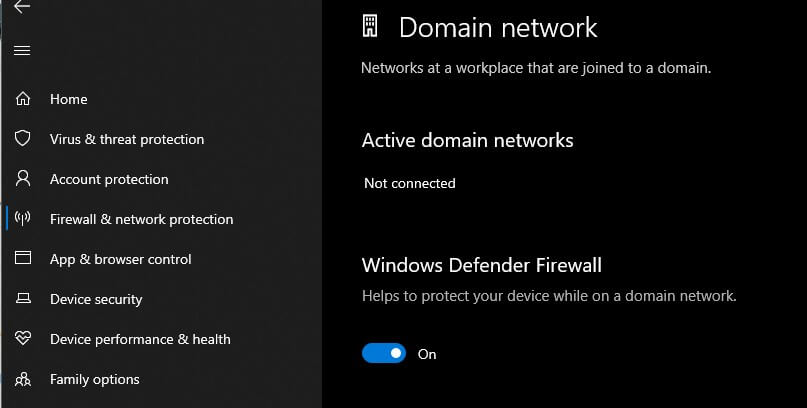Click the Virus & threat protection shield icon
This screenshot has width=807, height=408.
(x=23, y=138)
